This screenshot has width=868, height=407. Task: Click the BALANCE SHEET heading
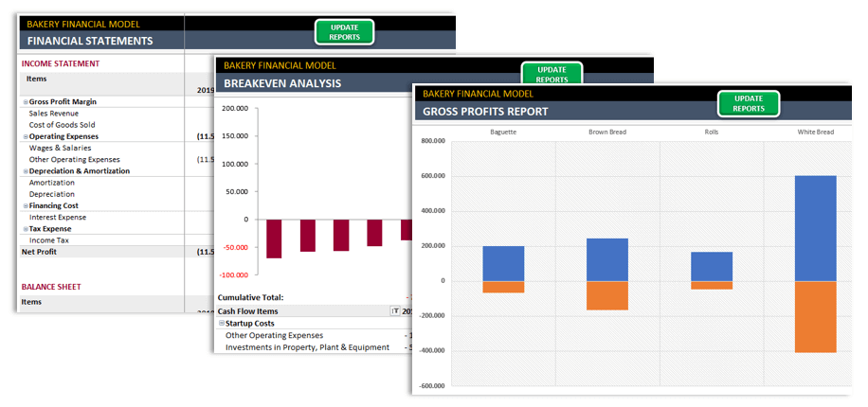pyautogui.click(x=51, y=287)
